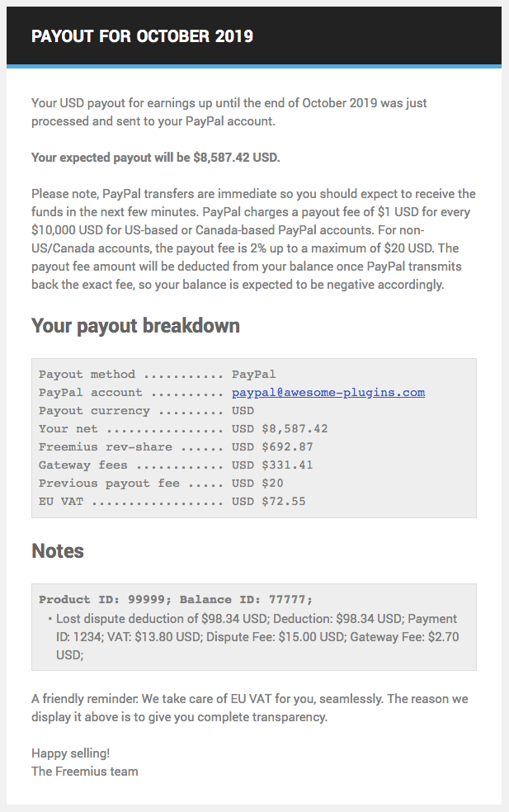This screenshot has height=812, width=509.
Task: Click the "Happy selling!" sign-off line
Action: 70,753
